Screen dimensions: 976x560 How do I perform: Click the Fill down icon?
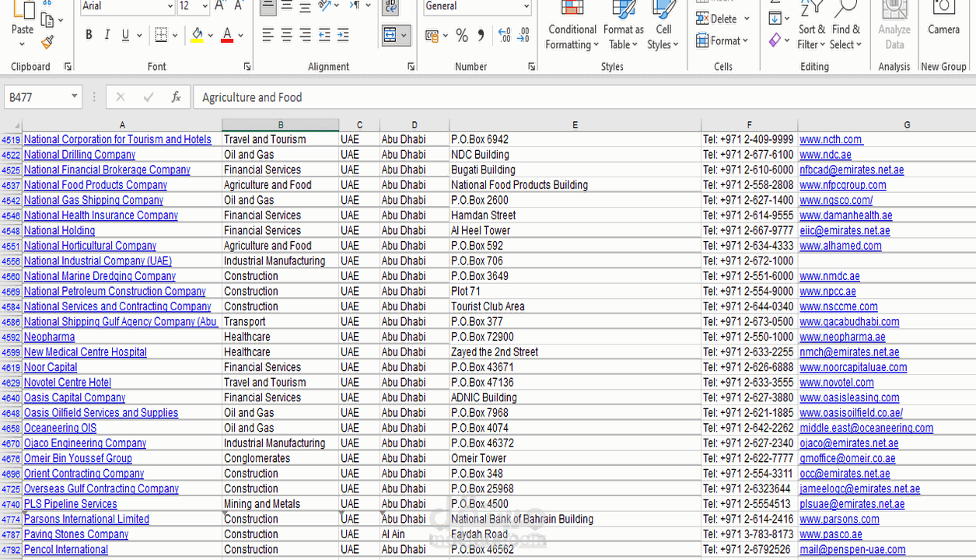[x=775, y=18]
